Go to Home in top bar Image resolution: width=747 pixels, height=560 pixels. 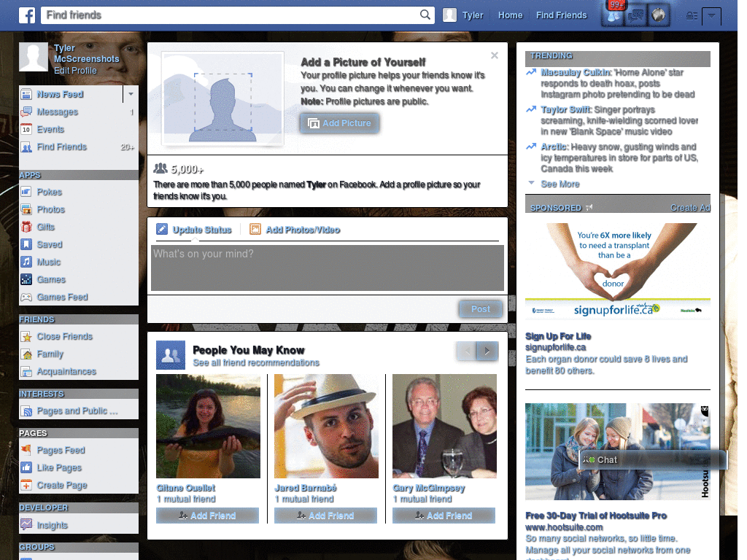(510, 15)
